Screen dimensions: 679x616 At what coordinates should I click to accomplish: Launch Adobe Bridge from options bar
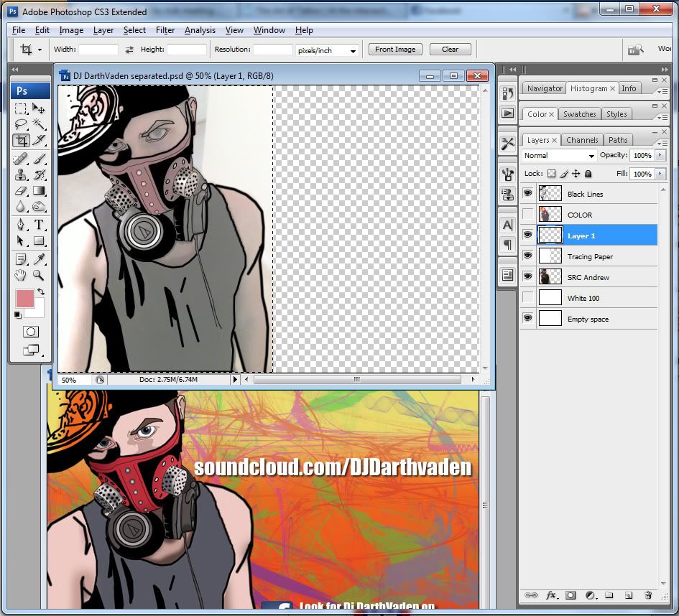(x=635, y=50)
